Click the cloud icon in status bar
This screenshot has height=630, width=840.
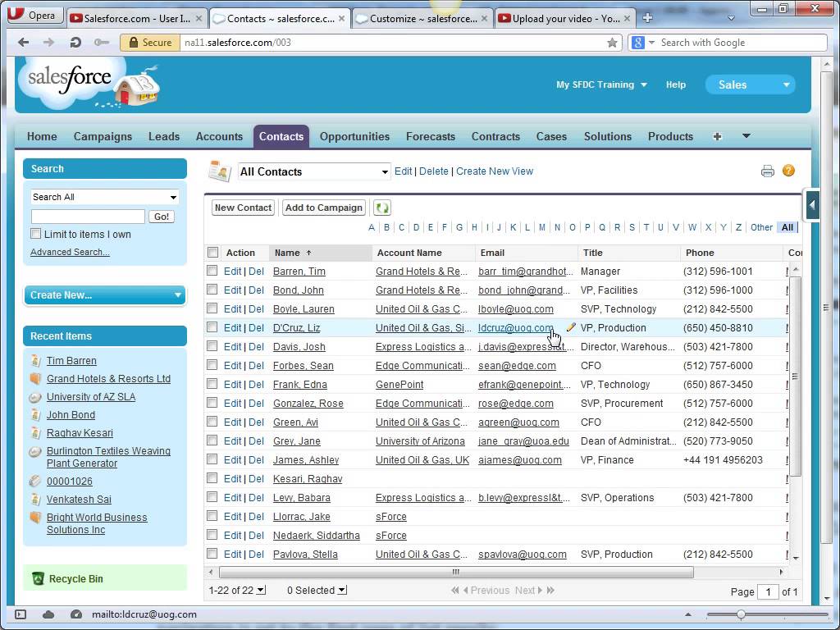[x=48, y=614]
